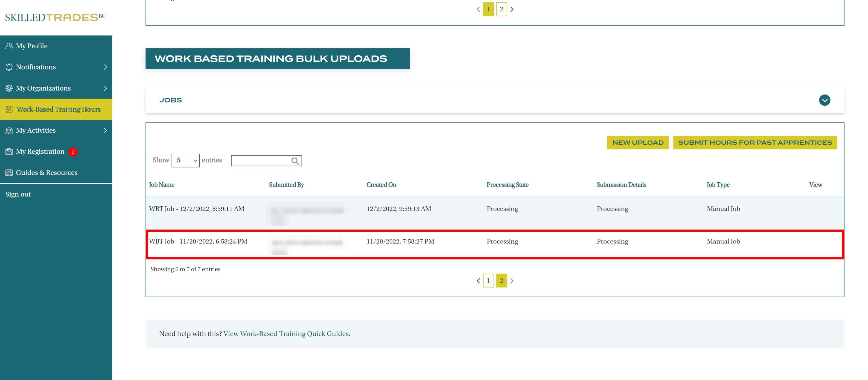Click the My Organizations icon in sidebar
Viewport: 868px width, 380px height.
coord(9,88)
